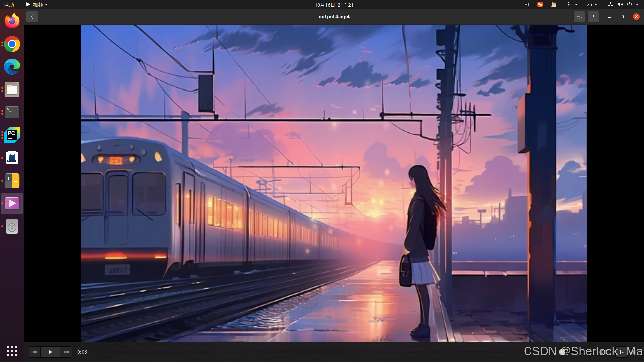Click the volume speaker icon in top bar
644x362 pixels.
[620, 5]
